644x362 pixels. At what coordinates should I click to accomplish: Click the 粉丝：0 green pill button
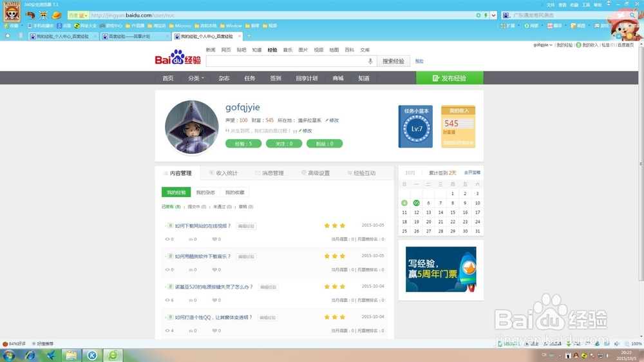325,144
